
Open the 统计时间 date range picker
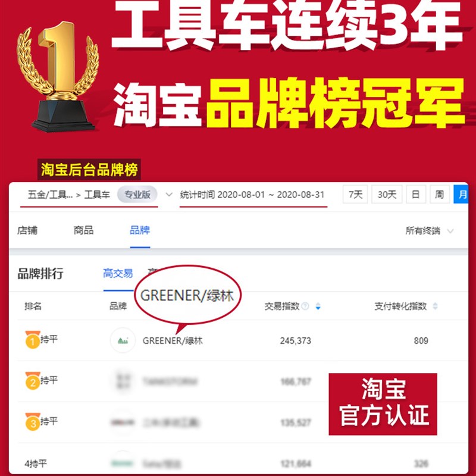pyautogui.click(x=253, y=195)
